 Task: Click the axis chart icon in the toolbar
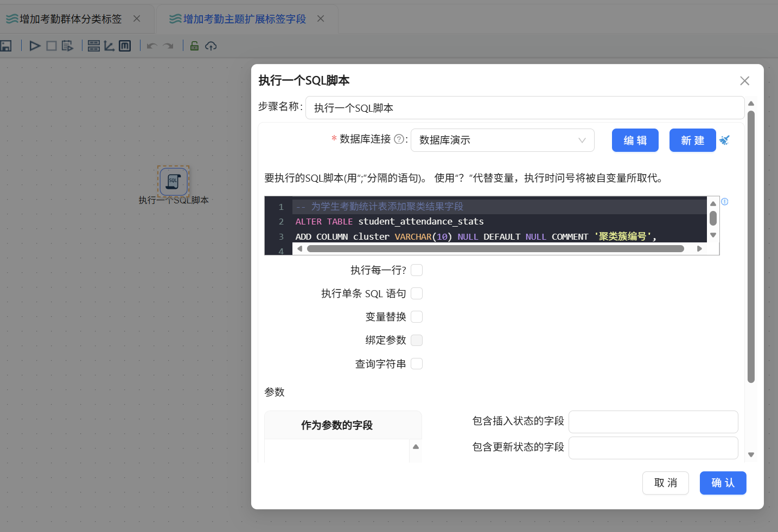click(x=109, y=46)
